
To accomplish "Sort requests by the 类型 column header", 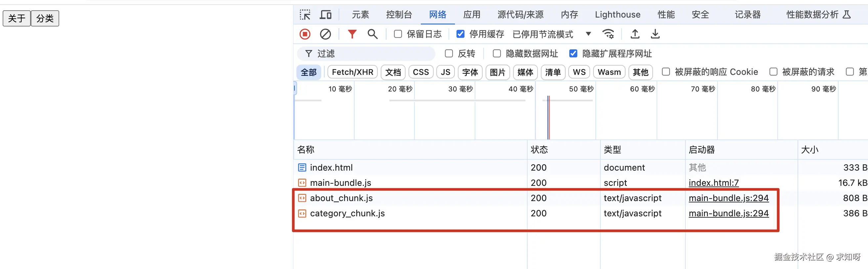I will [643, 149].
